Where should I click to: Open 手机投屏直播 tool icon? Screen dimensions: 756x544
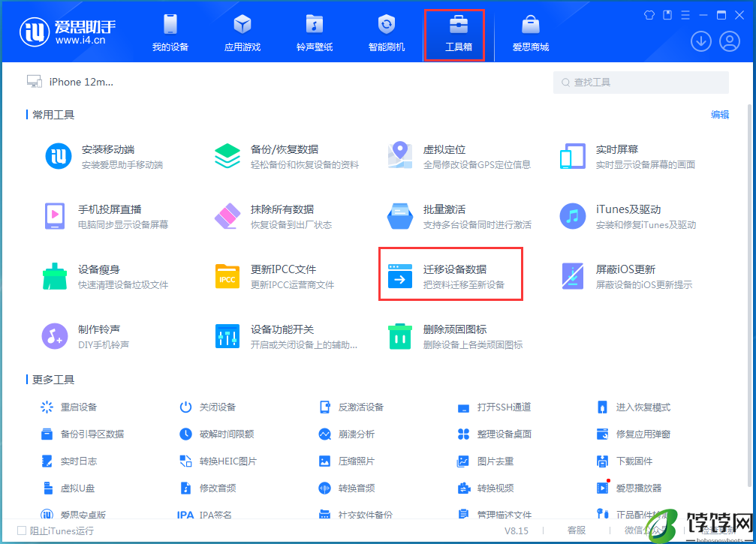(55, 216)
